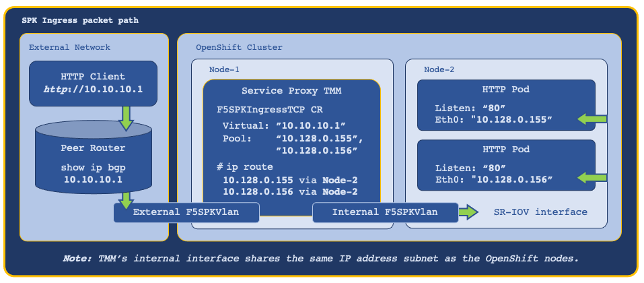This screenshot has height=283, width=644.
Task: Click the External Network label
Action: click(69, 47)
